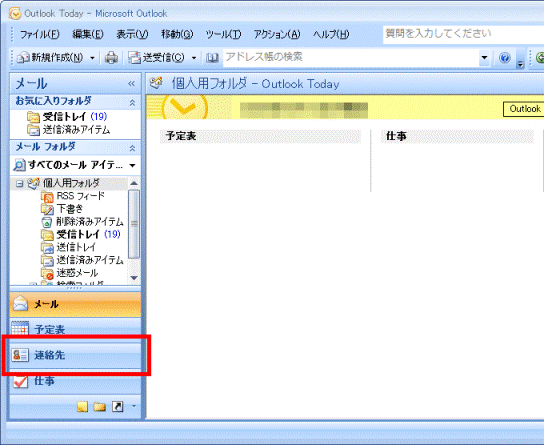
Task: Click the 予定表 heading in Outlook Today
Action: [181, 136]
